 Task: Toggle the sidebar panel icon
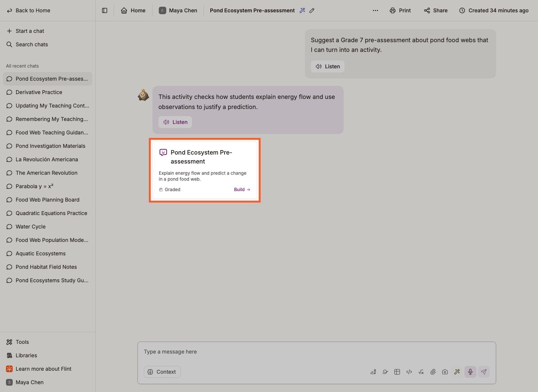point(105,10)
